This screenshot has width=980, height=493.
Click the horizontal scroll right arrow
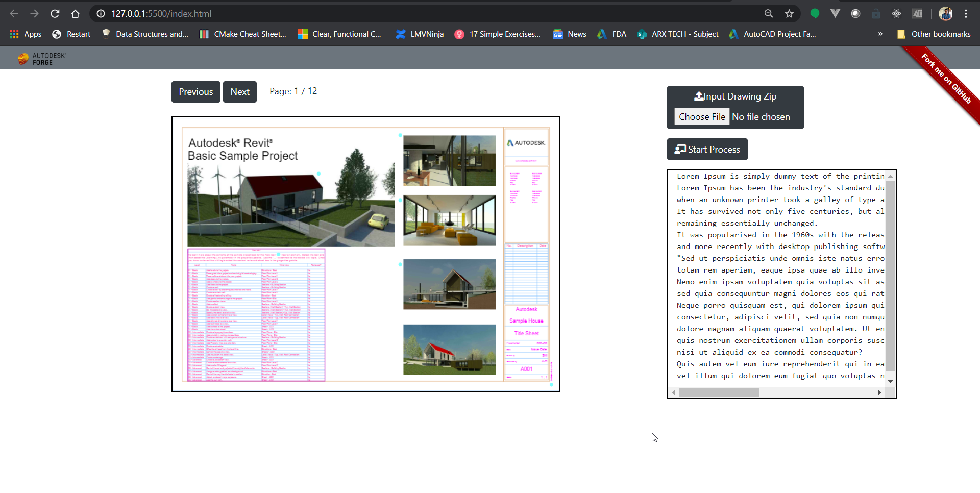point(879,392)
